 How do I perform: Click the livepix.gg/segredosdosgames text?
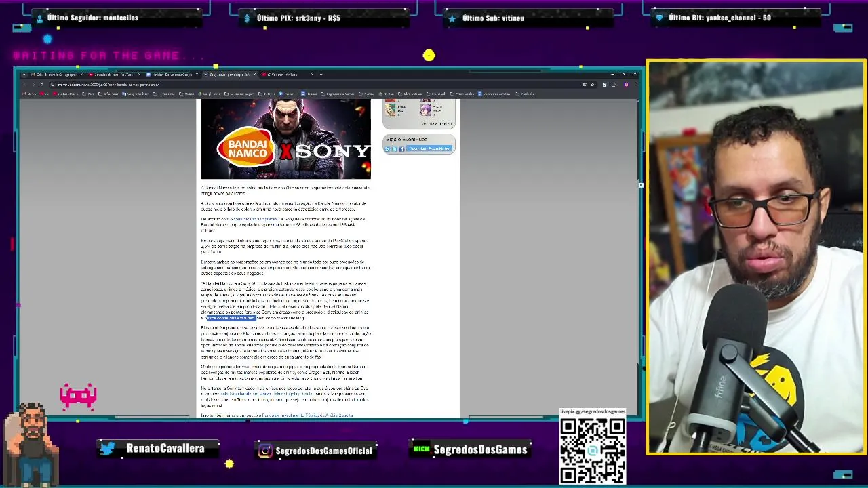592,411
